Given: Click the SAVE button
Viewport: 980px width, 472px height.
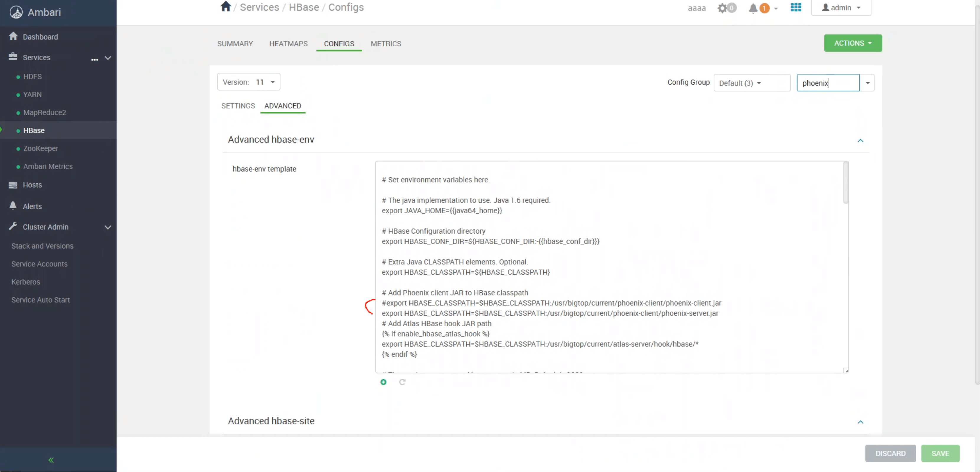Looking at the screenshot, I should [x=940, y=453].
